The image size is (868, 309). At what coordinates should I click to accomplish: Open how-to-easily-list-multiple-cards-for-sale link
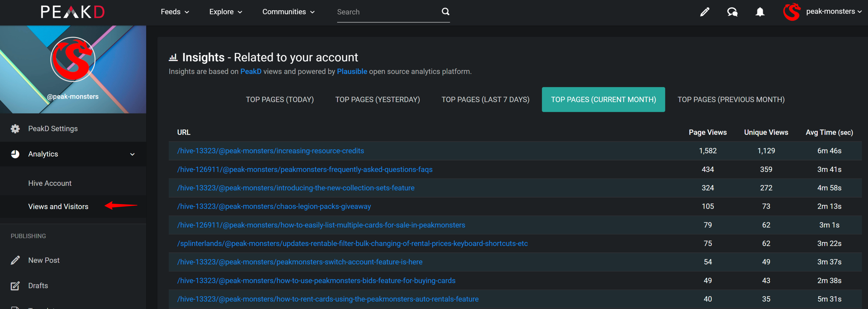[x=321, y=225]
